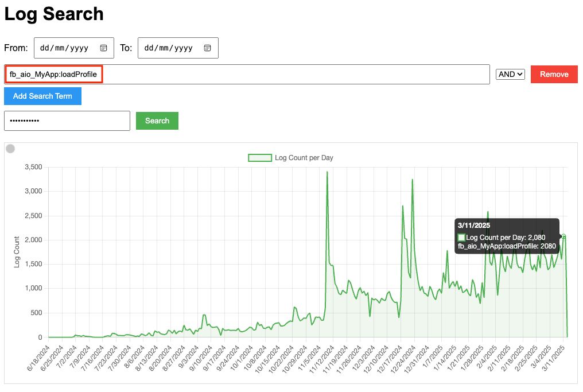
Task: Click the 'From:' label
Action: [16, 48]
